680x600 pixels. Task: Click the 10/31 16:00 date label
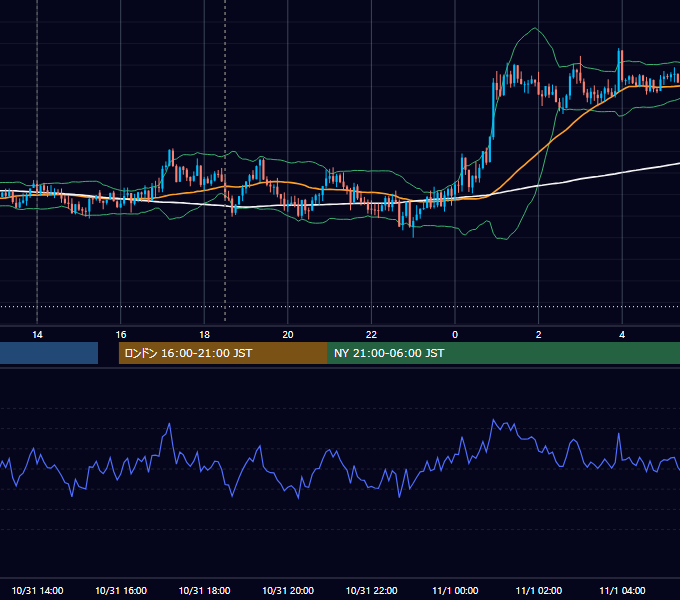point(121,590)
